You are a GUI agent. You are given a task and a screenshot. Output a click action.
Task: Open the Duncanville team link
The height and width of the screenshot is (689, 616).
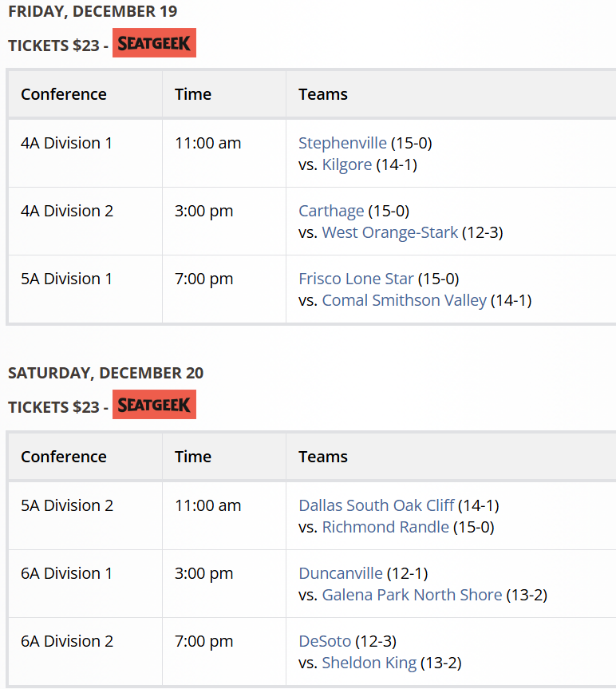click(341, 573)
